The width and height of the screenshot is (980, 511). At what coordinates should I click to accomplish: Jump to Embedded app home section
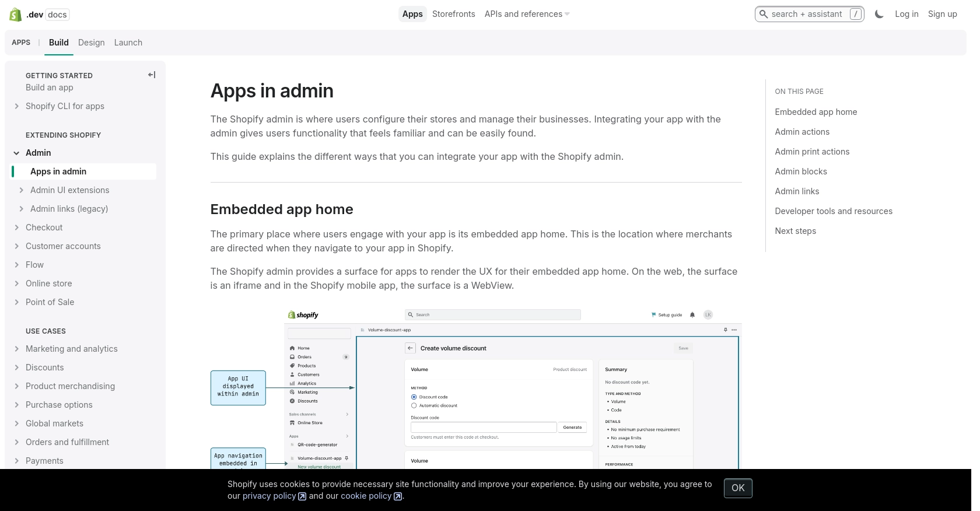(816, 112)
